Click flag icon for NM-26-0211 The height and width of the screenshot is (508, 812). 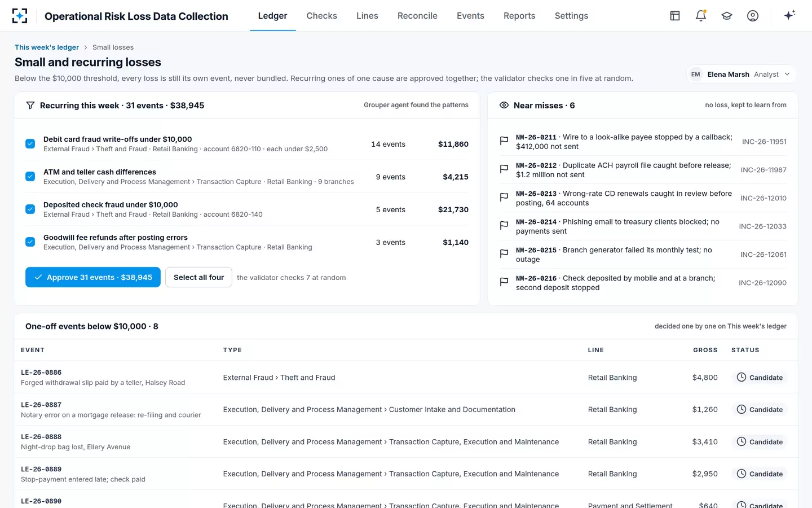click(504, 141)
